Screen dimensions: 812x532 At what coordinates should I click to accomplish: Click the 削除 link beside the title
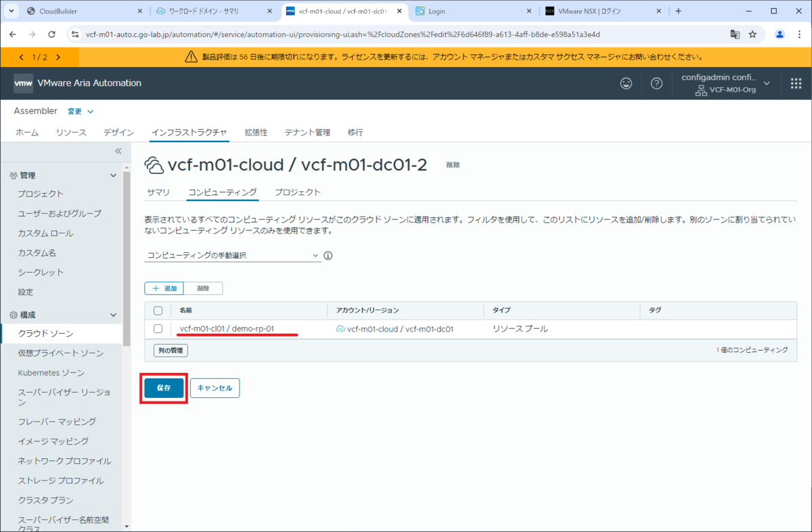click(x=453, y=164)
